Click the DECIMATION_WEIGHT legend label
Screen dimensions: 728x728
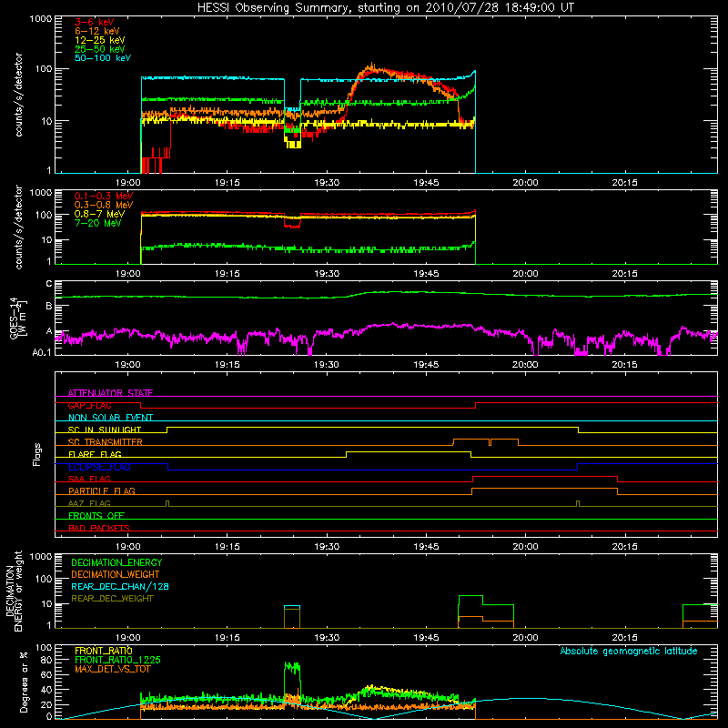pyautogui.click(x=116, y=575)
